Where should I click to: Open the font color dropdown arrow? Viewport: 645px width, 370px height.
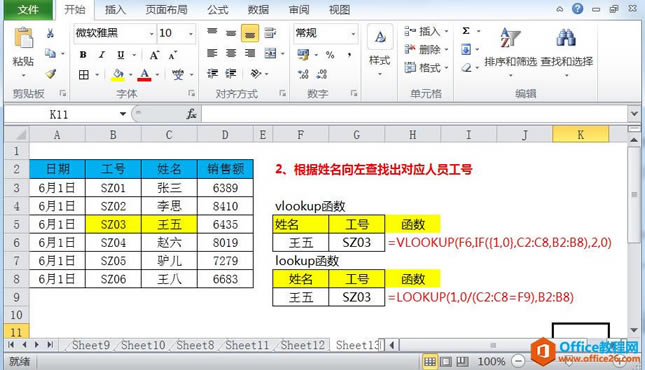(157, 75)
